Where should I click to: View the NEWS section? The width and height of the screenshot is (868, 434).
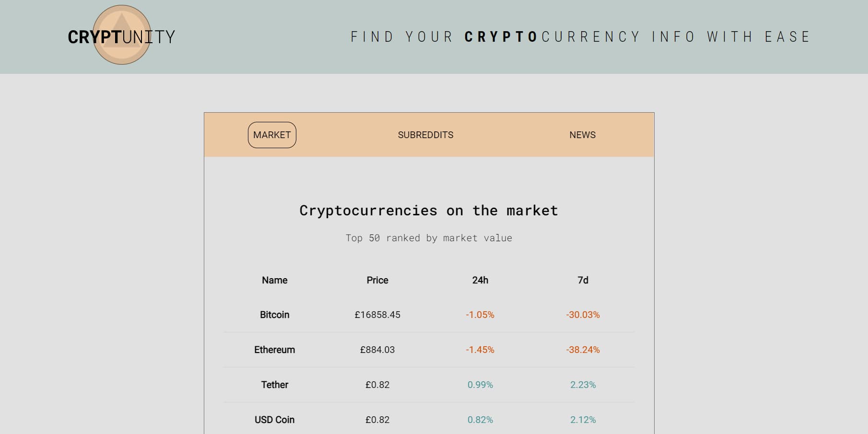(x=582, y=135)
